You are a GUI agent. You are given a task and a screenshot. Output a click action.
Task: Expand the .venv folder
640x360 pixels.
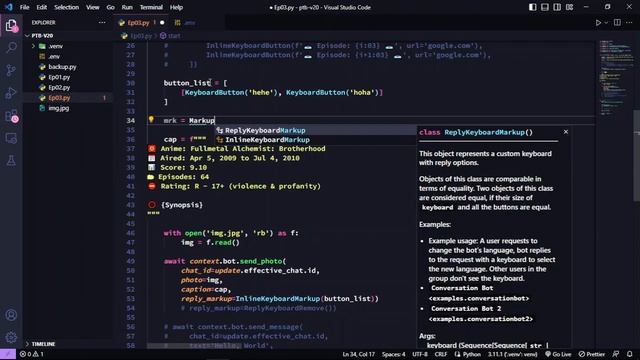[68, 46]
